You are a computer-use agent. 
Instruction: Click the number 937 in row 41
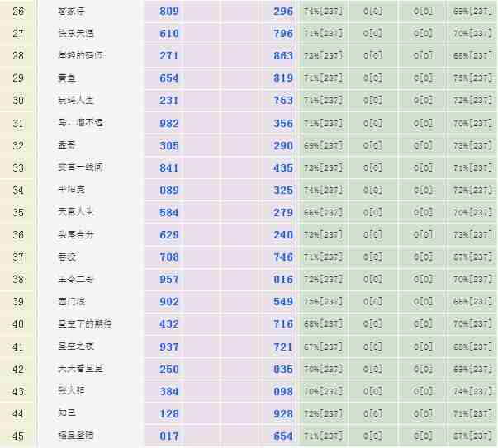click(168, 347)
